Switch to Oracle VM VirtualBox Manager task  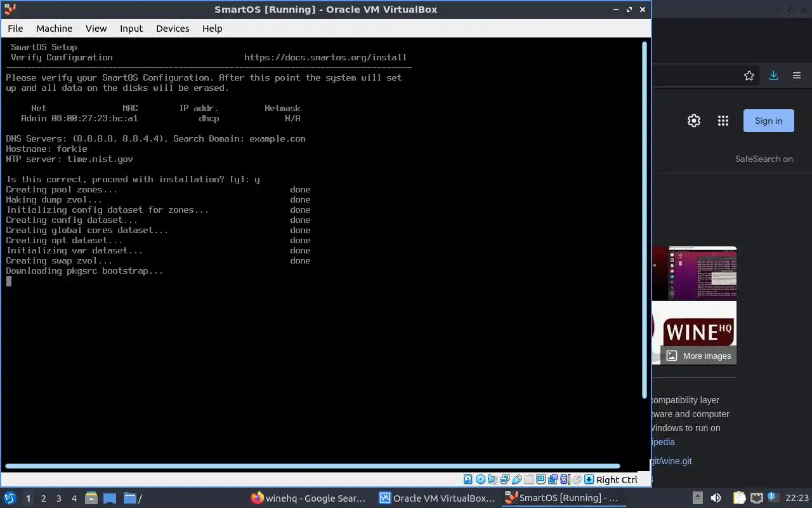(x=437, y=498)
